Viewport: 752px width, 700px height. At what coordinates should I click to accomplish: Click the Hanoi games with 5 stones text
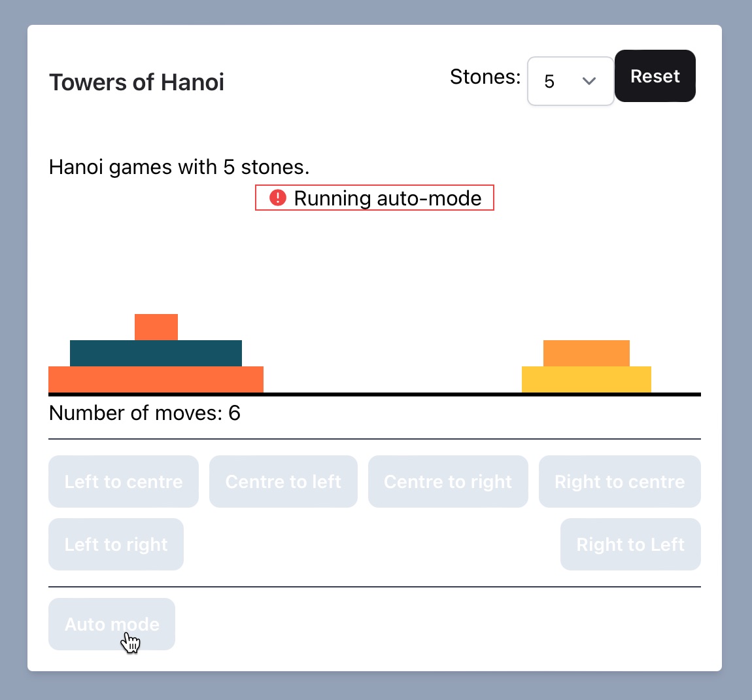[x=179, y=167]
